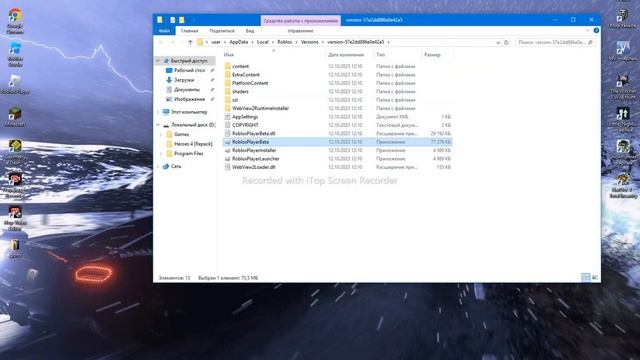Viewport: 640px width, 360px height.
Task: Open the Главная ribbon tab
Action: 189,31
